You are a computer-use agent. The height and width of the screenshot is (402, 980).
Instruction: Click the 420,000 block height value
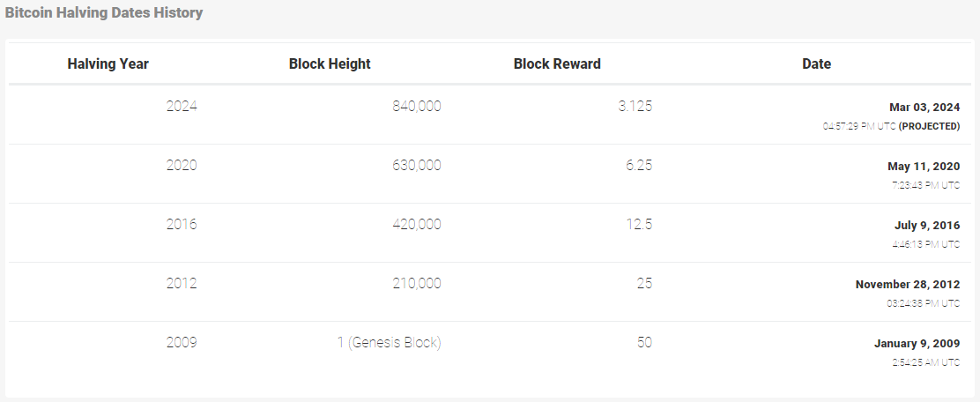[x=416, y=224]
